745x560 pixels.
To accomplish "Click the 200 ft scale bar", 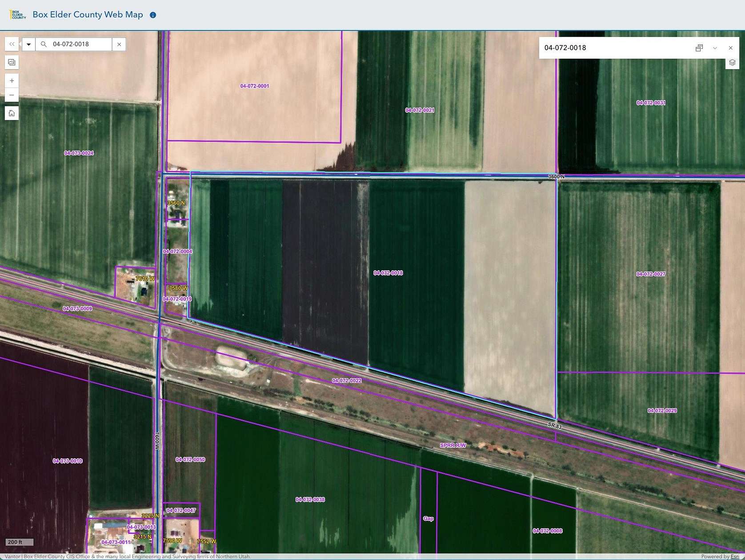I will click(18, 542).
